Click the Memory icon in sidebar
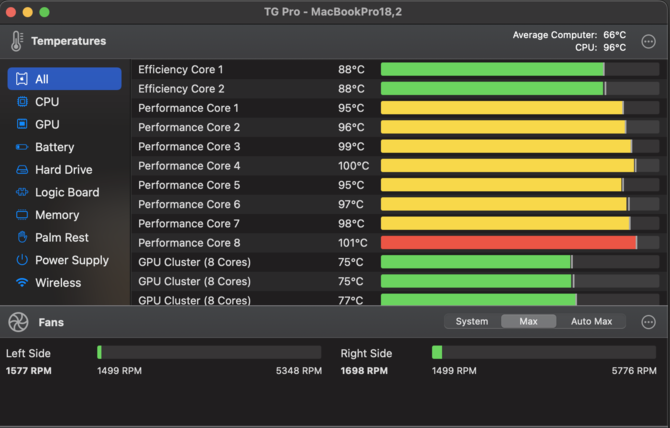This screenshot has height=428, width=670. click(x=22, y=215)
